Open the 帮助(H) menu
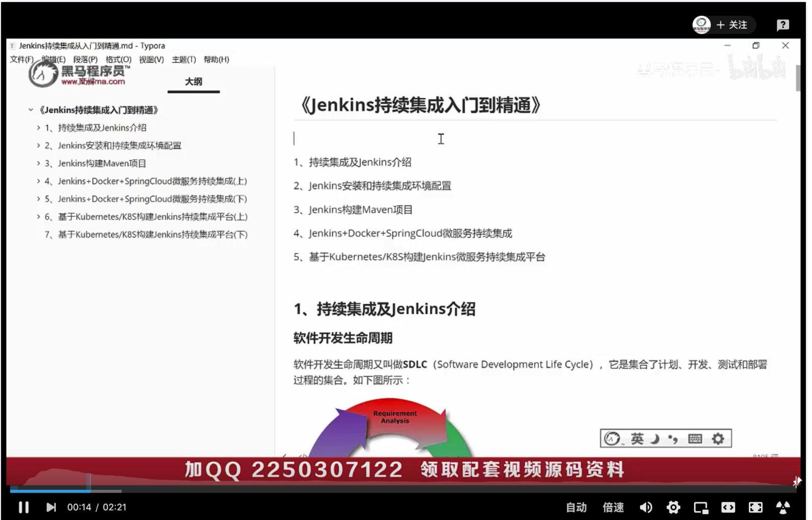Viewport: 812px width, 520px height. click(216, 60)
